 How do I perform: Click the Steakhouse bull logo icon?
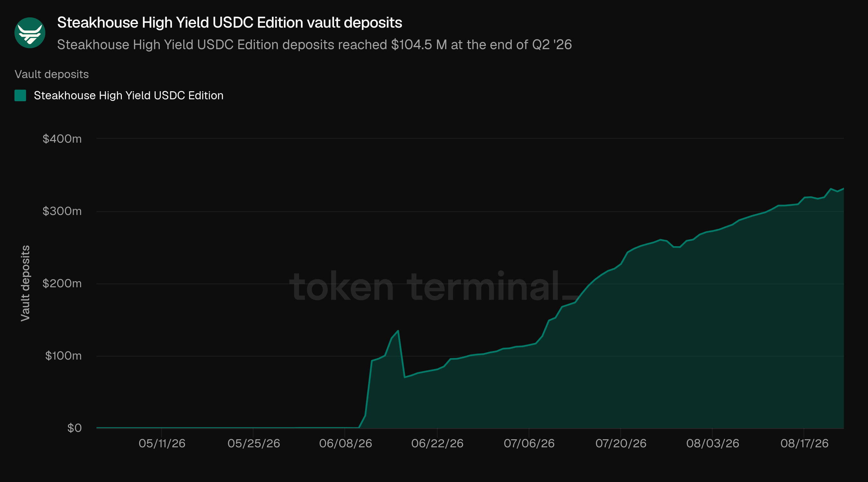click(30, 33)
